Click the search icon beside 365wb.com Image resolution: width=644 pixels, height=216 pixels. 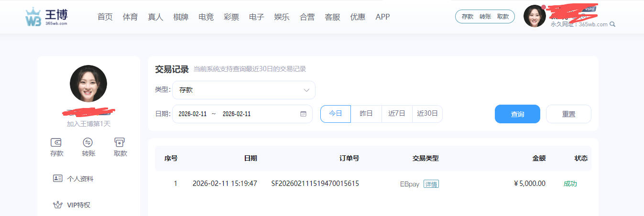[x=612, y=24]
